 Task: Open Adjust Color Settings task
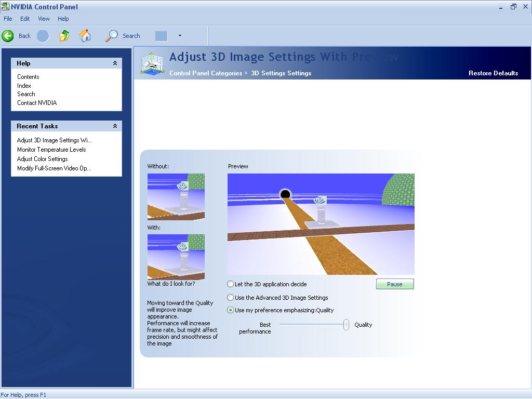43,159
